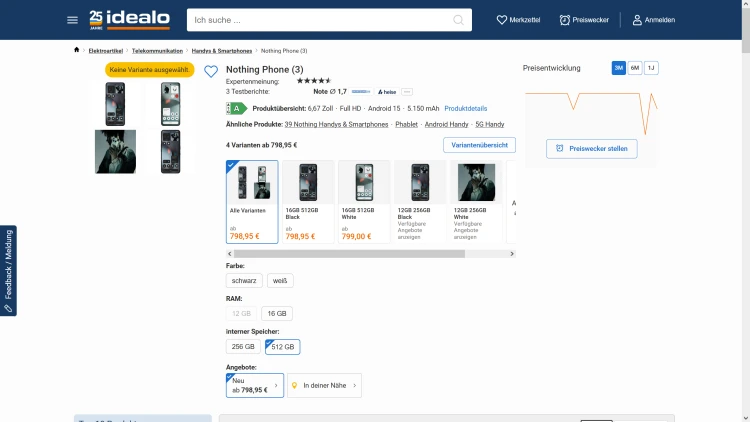This screenshot has height=422, width=750.
Task: Open Handys & Smartphones breadcrumb
Action: (222, 51)
